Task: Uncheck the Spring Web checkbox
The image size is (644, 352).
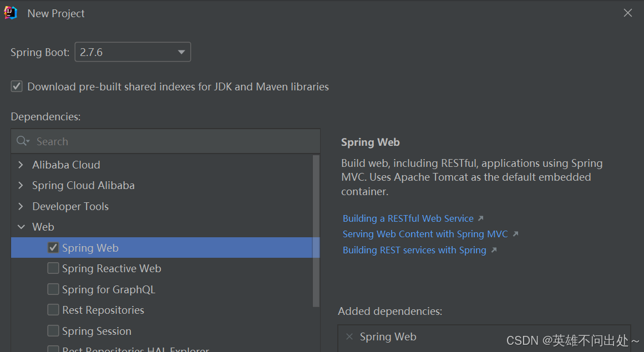Action: coord(53,247)
